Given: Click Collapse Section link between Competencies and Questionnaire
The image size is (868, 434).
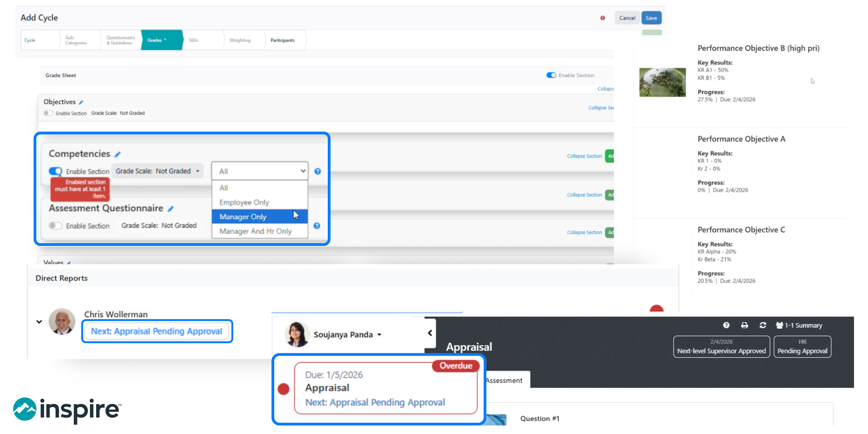Looking at the screenshot, I should (584, 195).
